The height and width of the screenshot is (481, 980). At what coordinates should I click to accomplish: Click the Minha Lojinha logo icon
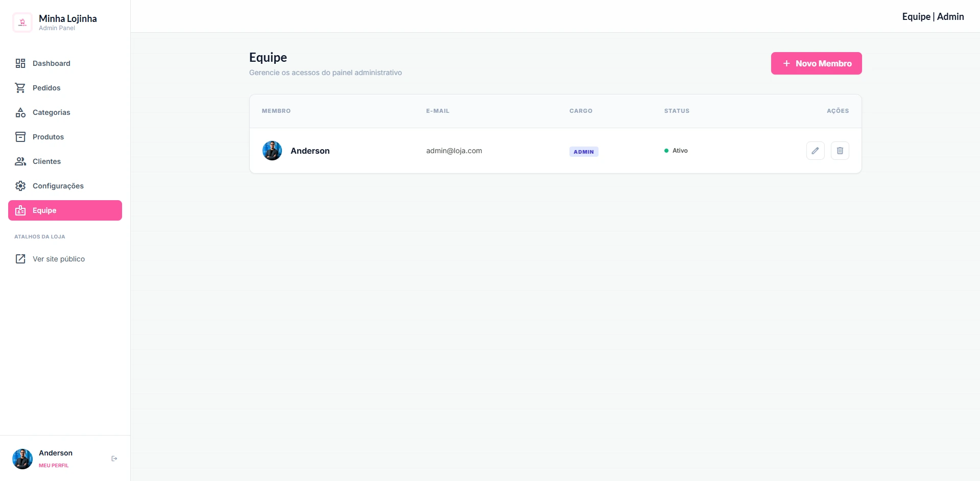[22, 22]
